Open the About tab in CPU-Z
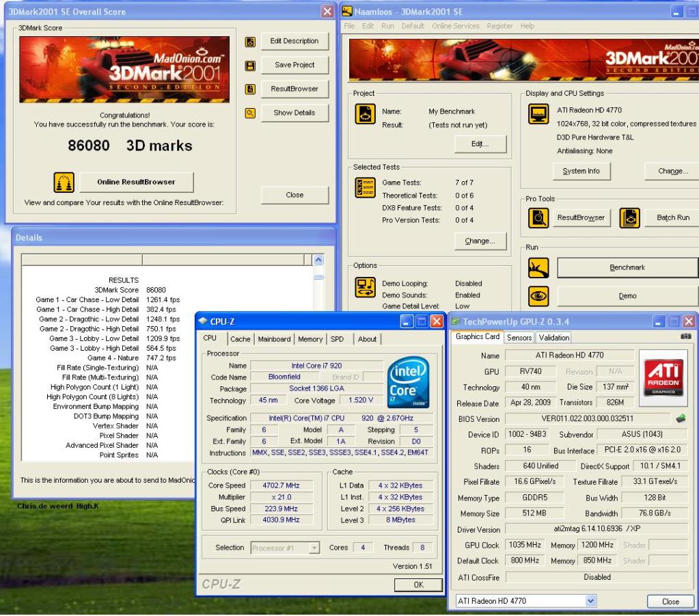Image resolution: width=699 pixels, height=616 pixels. (x=367, y=339)
